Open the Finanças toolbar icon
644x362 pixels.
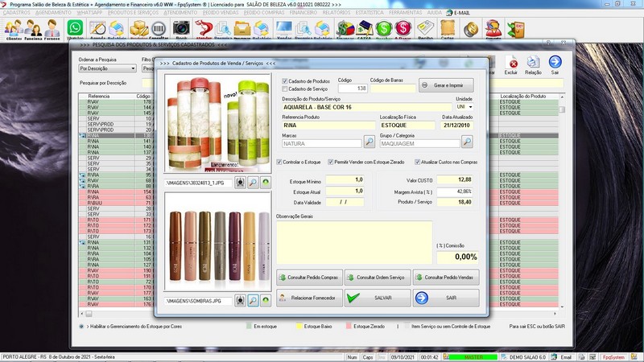coord(345,29)
